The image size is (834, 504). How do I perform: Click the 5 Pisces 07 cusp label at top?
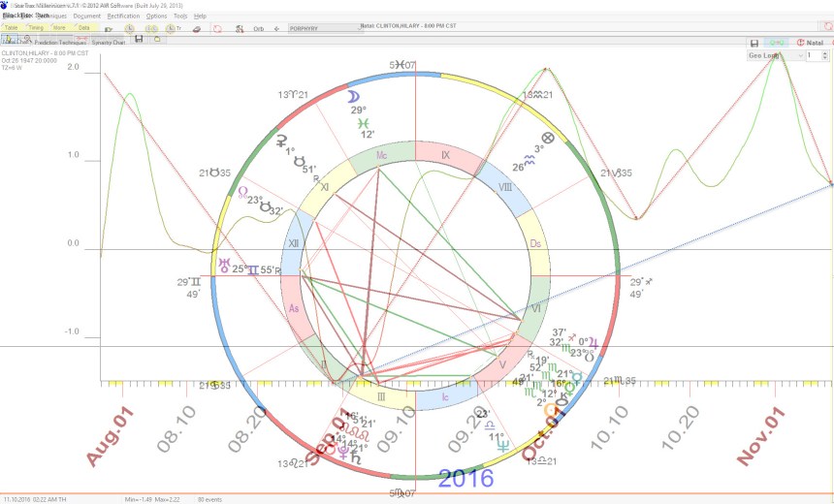[401, 65]
